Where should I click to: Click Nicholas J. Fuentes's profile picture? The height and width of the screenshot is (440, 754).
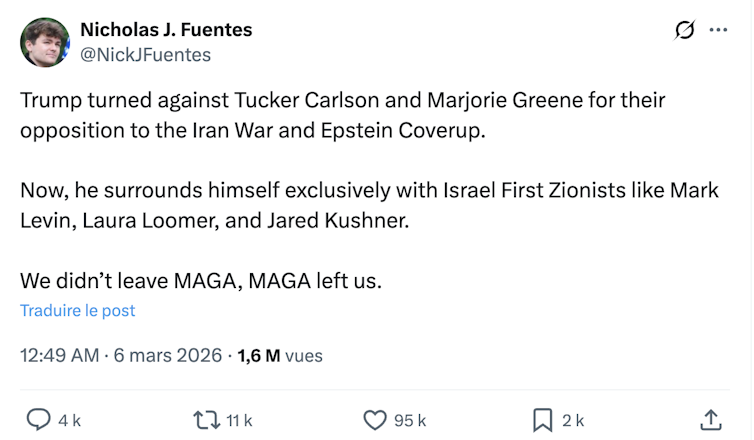tap(45, 43)
